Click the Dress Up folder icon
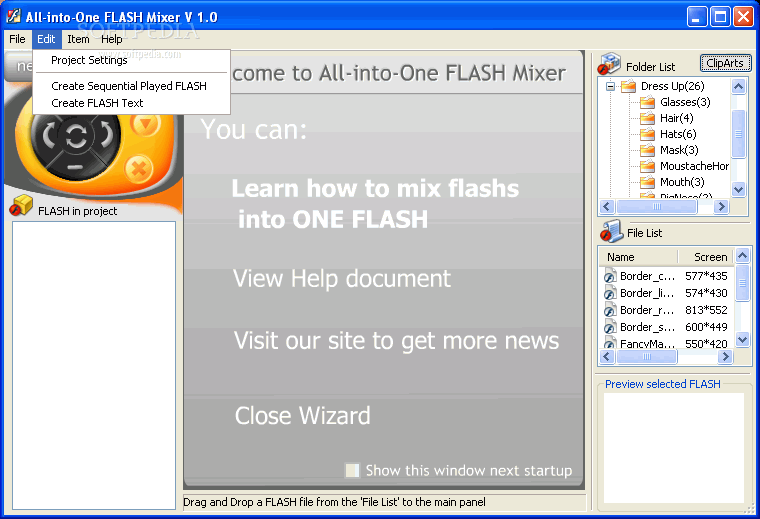Screen dimensions: 760x519 click(628, 86)
